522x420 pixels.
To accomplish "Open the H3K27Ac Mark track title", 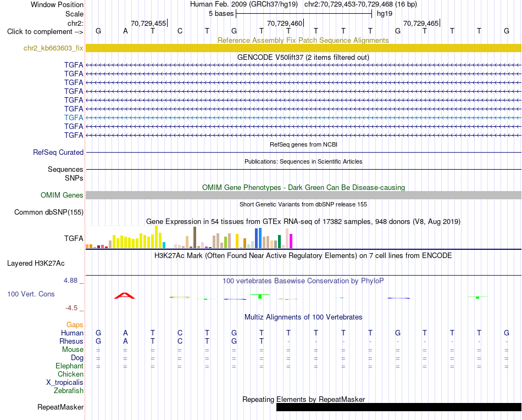I will point(303,256).
